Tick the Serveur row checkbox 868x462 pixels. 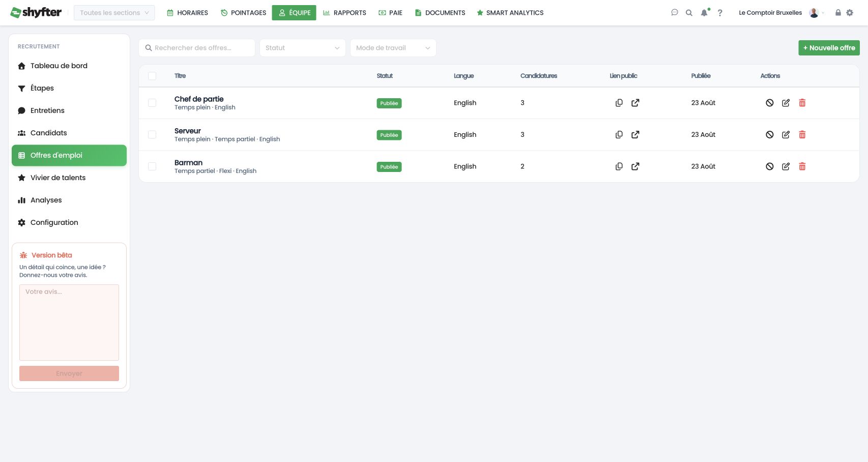[x=152, y=135]
